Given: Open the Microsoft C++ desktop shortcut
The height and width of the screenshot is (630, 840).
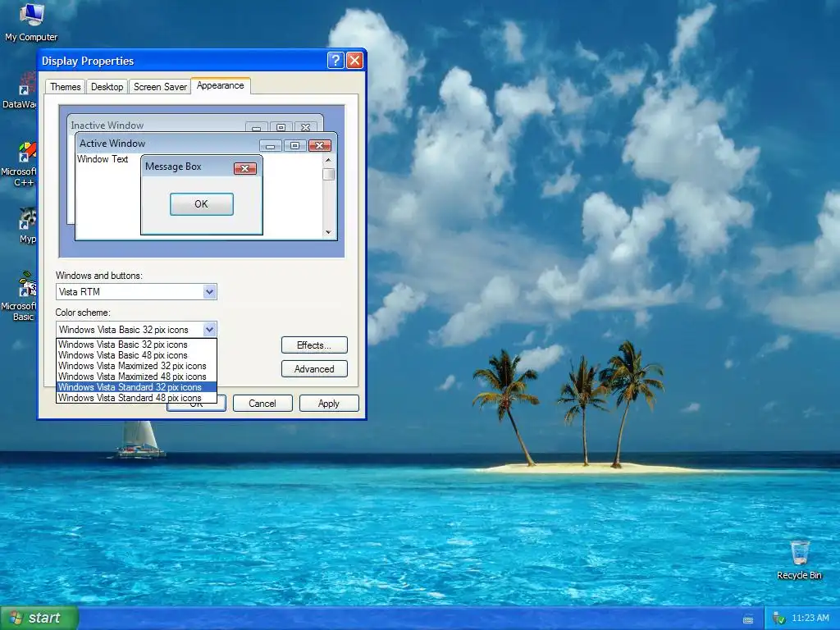Looking at the screenshot, I should pos(20,164).
